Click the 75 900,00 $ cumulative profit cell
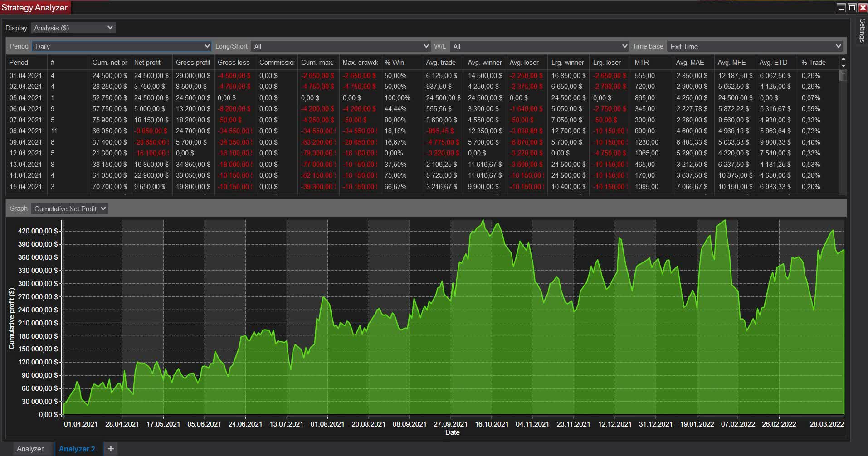 click(x=110, y=120)
